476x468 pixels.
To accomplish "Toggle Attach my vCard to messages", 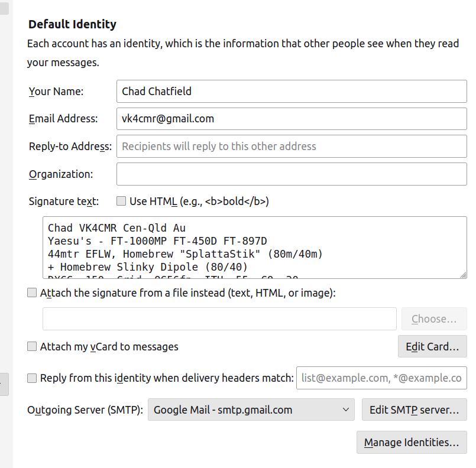I will click(32, 347).
